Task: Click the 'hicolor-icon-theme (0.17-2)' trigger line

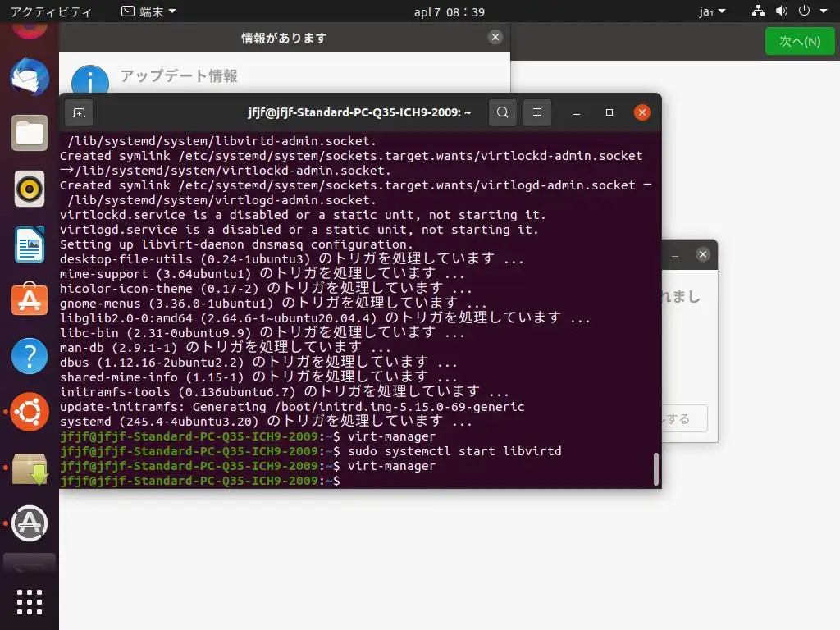Action: point(267,289)
